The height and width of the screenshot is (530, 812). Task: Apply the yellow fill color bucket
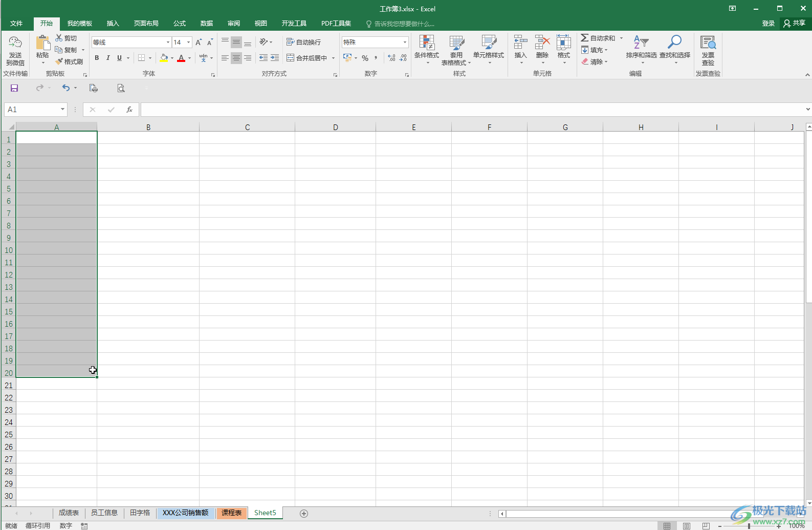[x=164, y=58]
